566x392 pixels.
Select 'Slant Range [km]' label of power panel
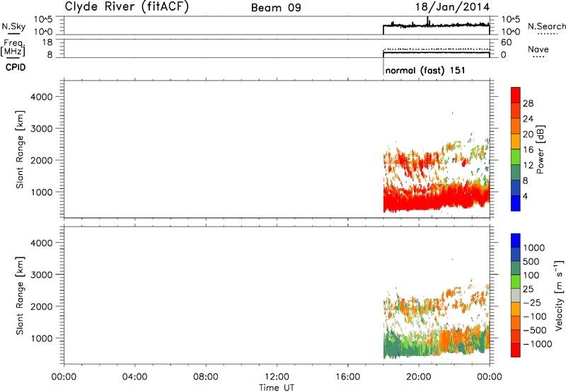click(x=20, y=149)
